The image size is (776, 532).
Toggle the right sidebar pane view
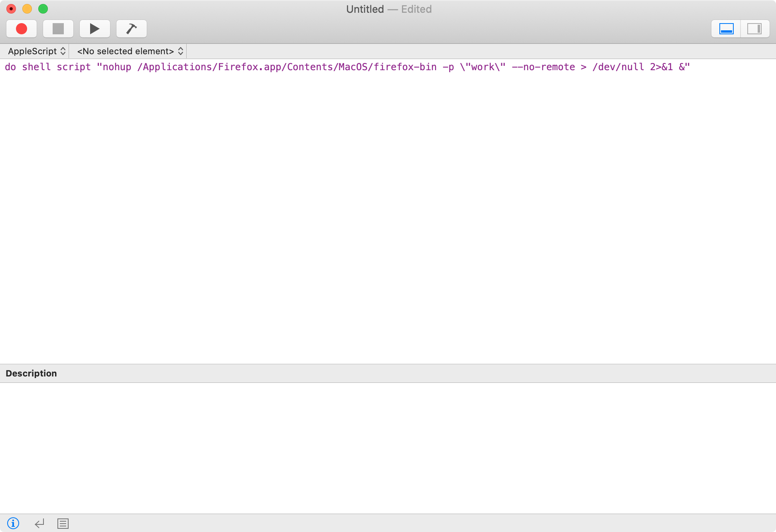coord(754,29)
